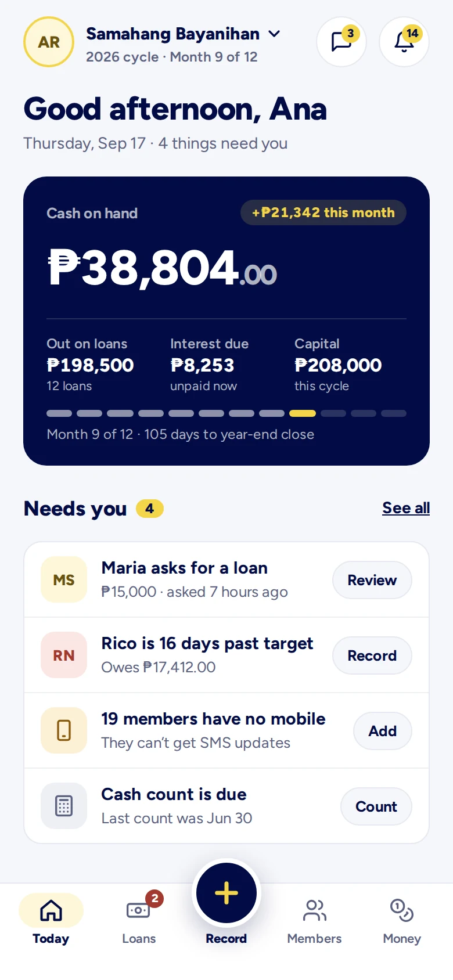Expand the Samahang Bayanihan group switcher chevron
The image size is (453, 980).
point(274,34)
